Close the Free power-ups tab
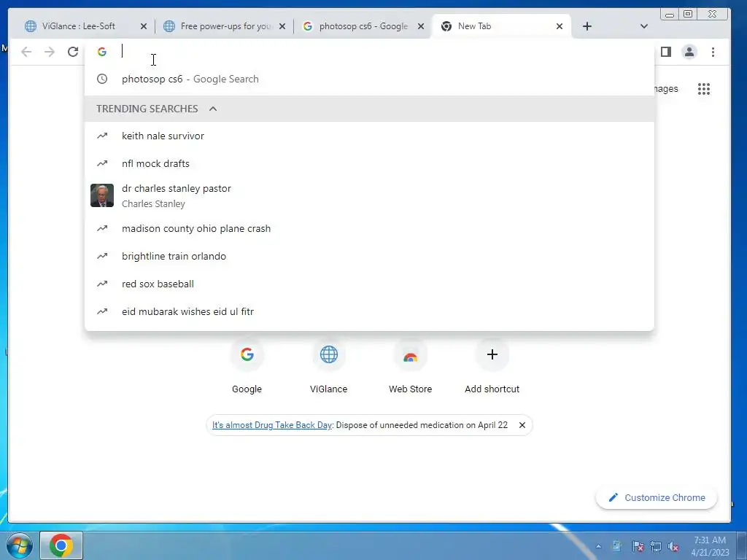This screenshot has width=747, height=560. click(x=282, y=27)
